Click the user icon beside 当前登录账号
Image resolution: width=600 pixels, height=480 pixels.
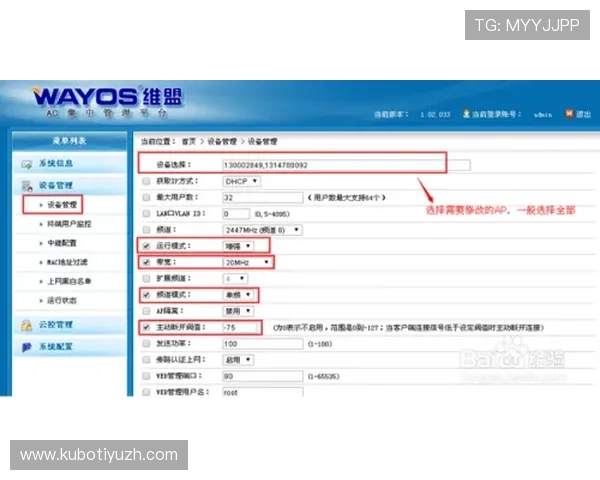pos(466,114)
